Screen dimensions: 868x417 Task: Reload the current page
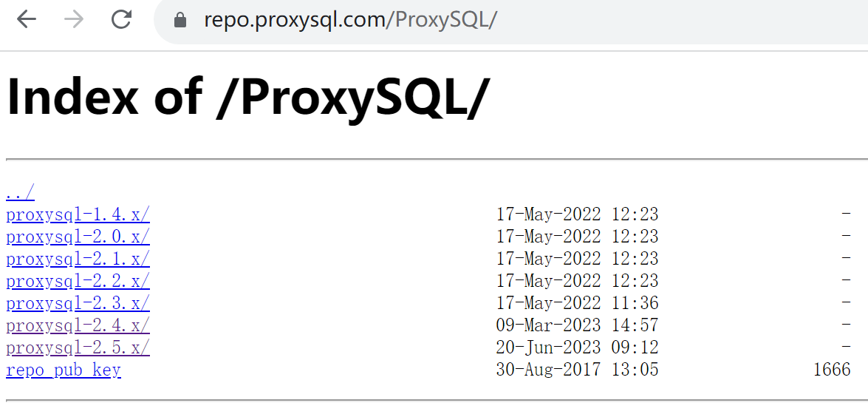coord(121,20)
